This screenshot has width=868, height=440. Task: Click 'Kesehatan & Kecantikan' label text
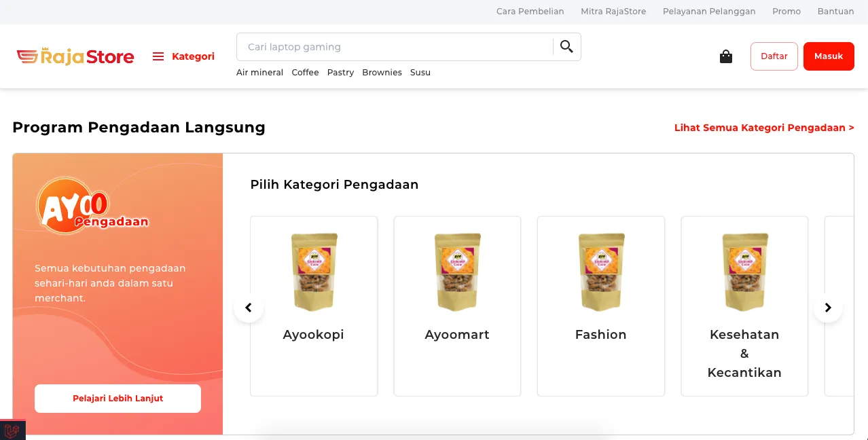tap(744, 354)
